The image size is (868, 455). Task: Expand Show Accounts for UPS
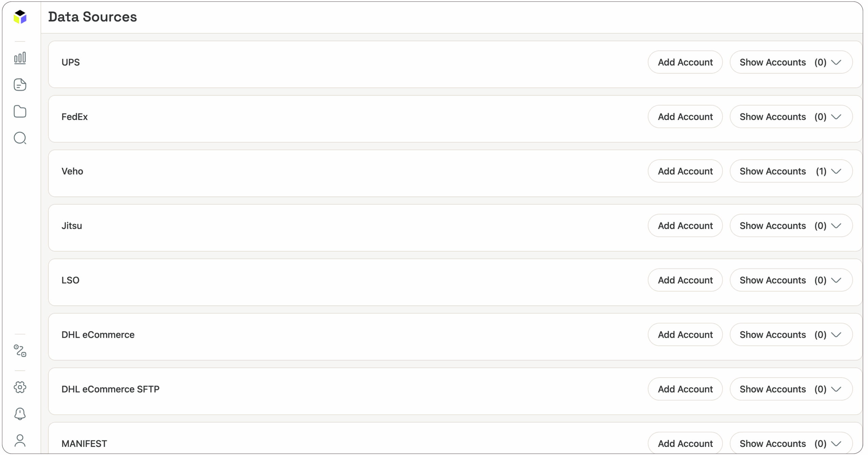click(791, 62)
